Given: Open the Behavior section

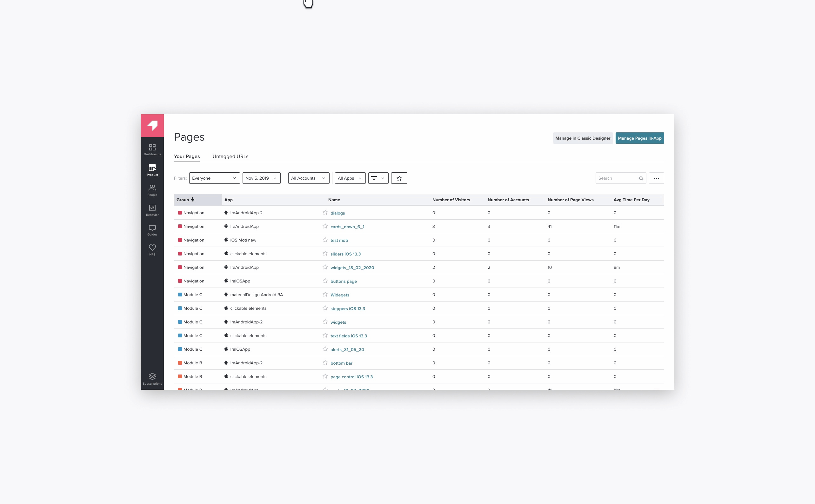Looking at the screenshot, I should [152, 210].
